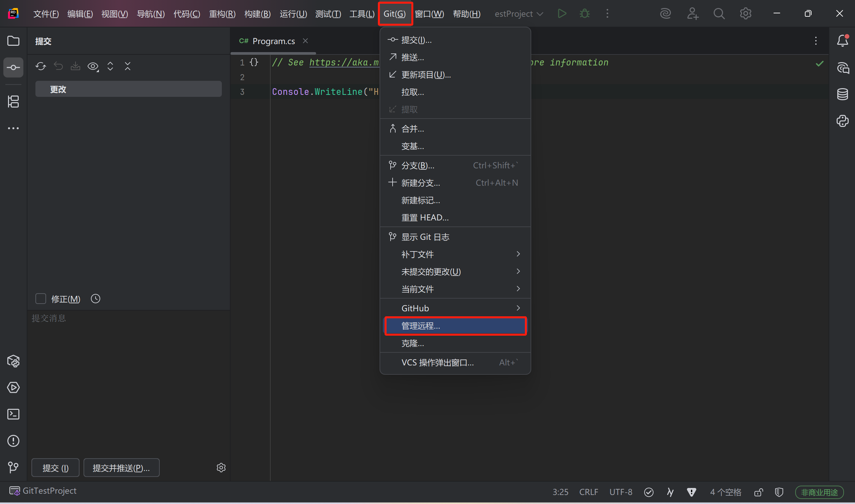Open the Git branch tool window icon
Viewport: 855px width, 504px height.
pyautogui.click(x=13, y=467)
